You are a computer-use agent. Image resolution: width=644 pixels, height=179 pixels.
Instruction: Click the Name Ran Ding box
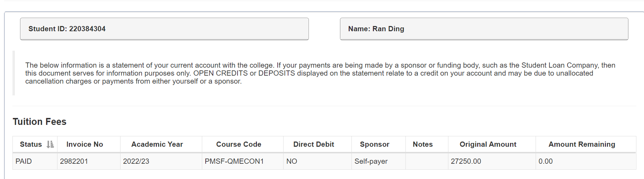coord(484,29)
